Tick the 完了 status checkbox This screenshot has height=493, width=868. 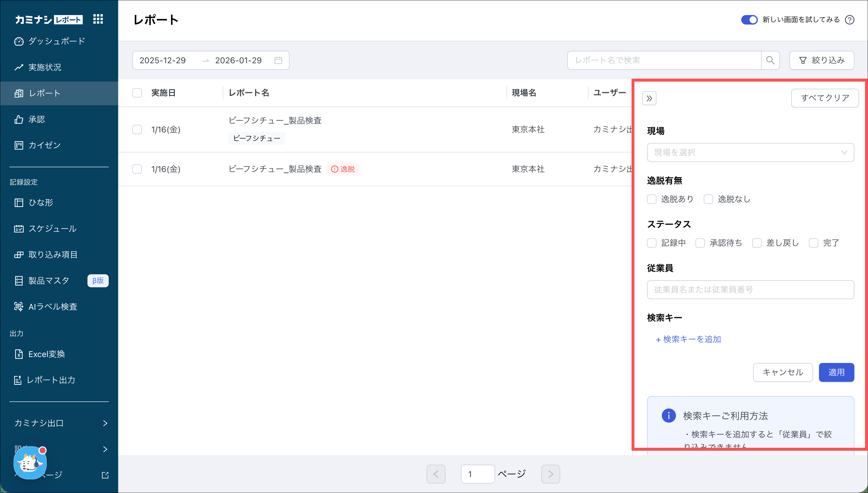(x=814, y=243)
